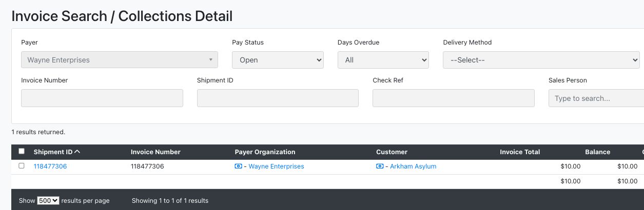Click the invoice number text 118477306
The height and width of the screenshot is (210, 644).
click(147, 166)
